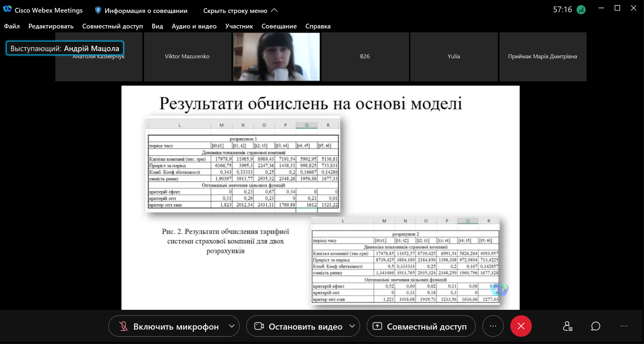Click the Webex logo icon in title bar
Viewport: 644px width, 344px height.
pyautogui.click(x=8, y=9)
